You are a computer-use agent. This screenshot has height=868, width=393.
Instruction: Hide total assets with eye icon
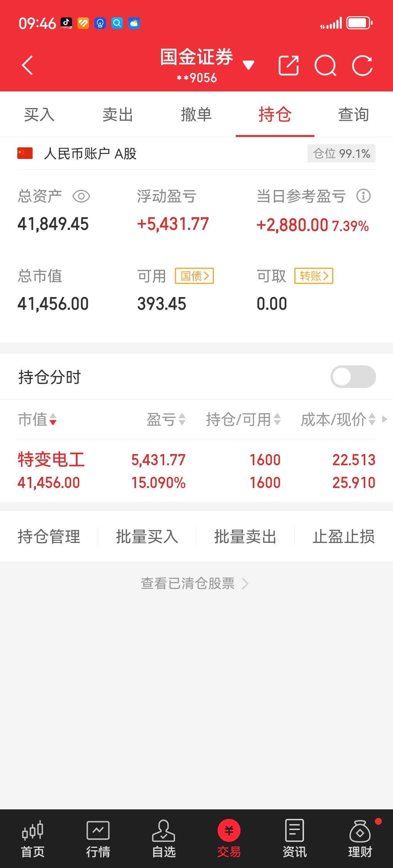click(81, 196)
